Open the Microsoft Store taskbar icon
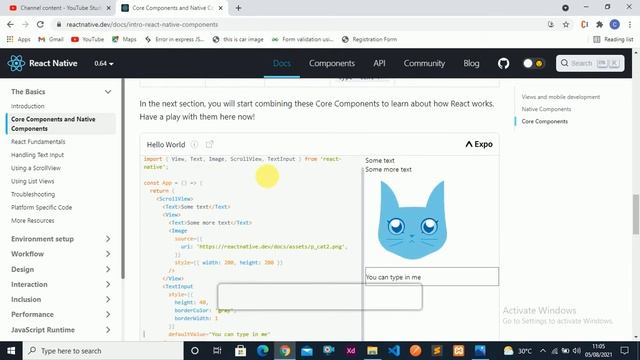The height and width of the screenshot is (360, 640). pyautogui.click(x=240, y=351)
